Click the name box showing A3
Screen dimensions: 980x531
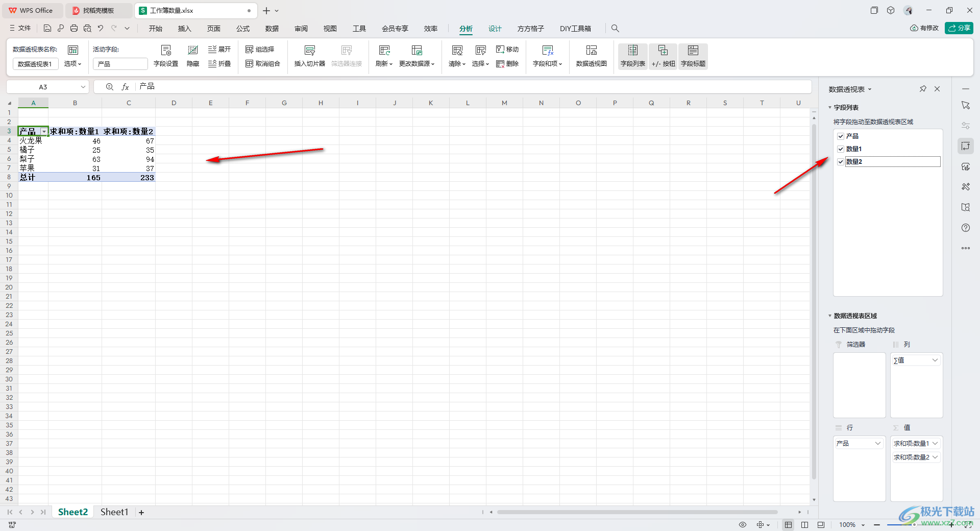(x=47, y=87)
